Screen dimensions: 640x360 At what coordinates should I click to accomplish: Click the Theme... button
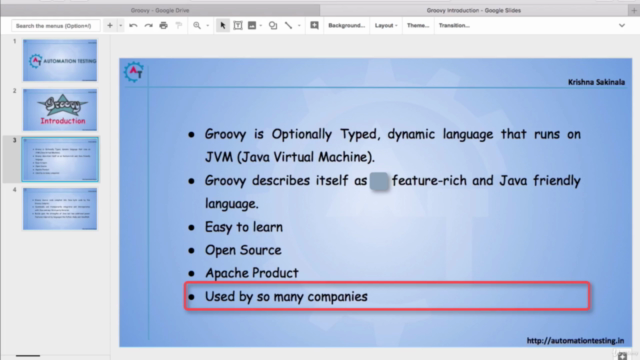point(418,25)
